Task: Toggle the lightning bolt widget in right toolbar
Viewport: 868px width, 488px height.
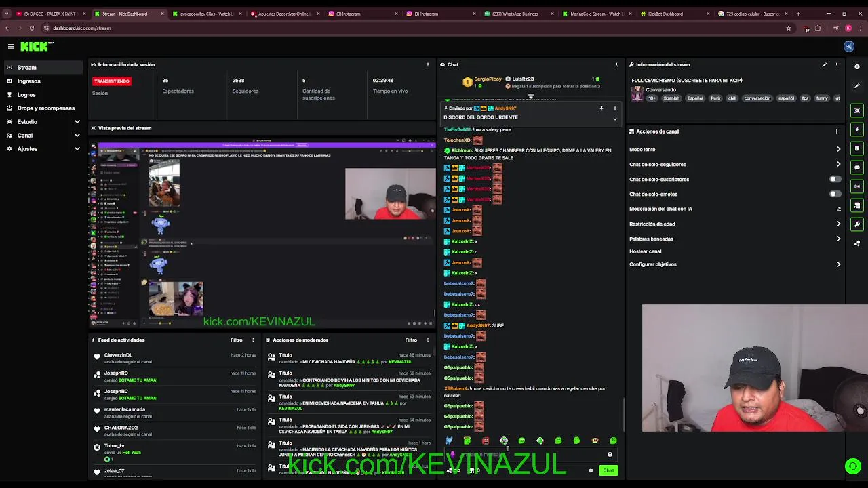Action: click(857, 129)
